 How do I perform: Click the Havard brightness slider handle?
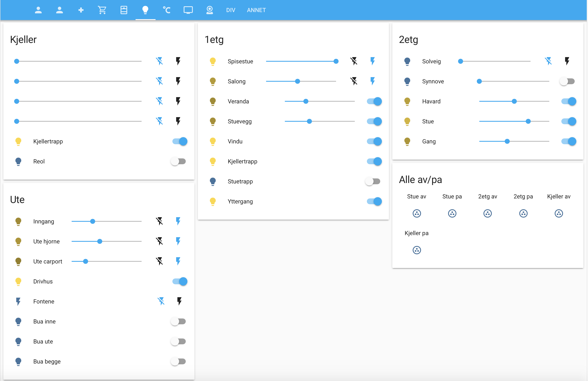(514, 101)
